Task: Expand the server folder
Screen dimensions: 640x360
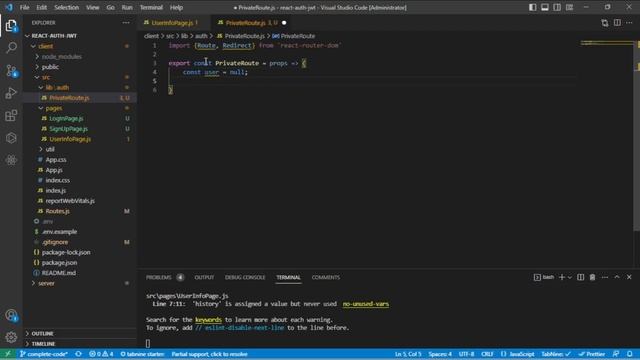Action: click(33, 283)
